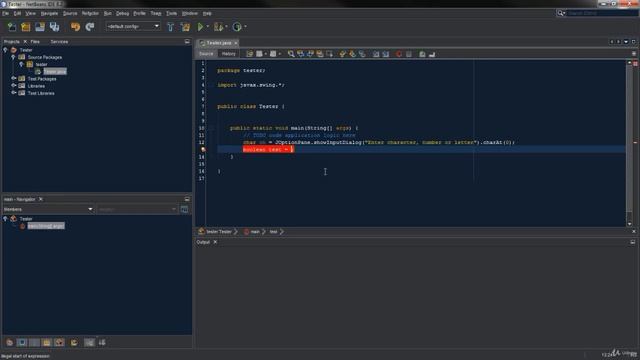Click the Uncomment icon in editor toolbar
The image size is (640, 360).
pos(432,54)
